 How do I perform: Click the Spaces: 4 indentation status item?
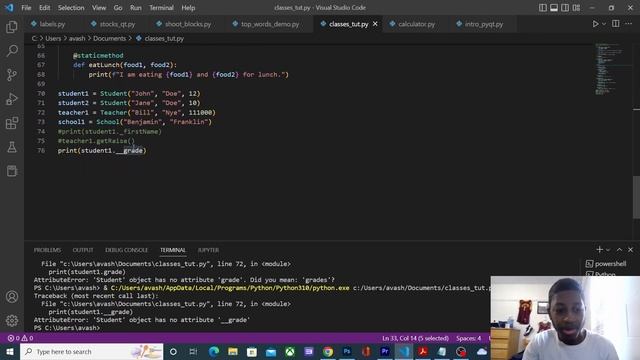pyautogui.click(x=469, y=338)
